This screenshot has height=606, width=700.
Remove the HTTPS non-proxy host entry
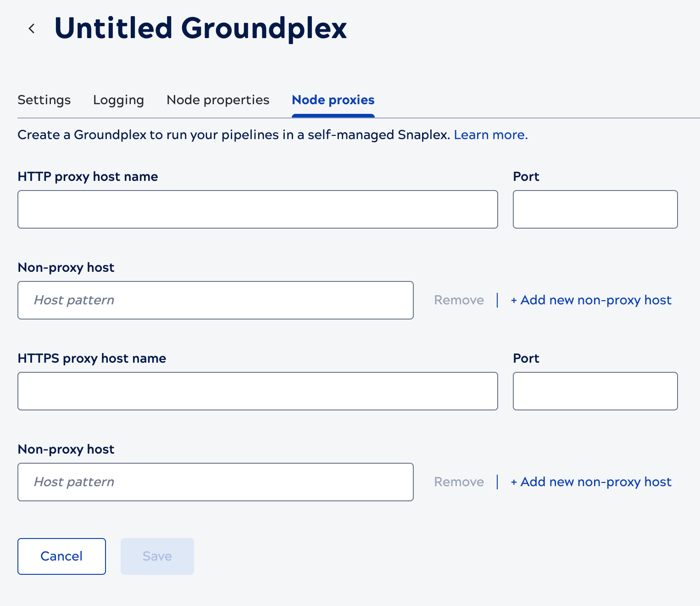pos(459,482)
